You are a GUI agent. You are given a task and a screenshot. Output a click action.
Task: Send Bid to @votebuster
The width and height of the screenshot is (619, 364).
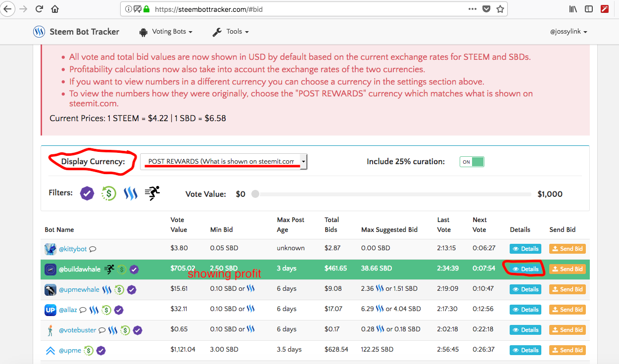568,330
